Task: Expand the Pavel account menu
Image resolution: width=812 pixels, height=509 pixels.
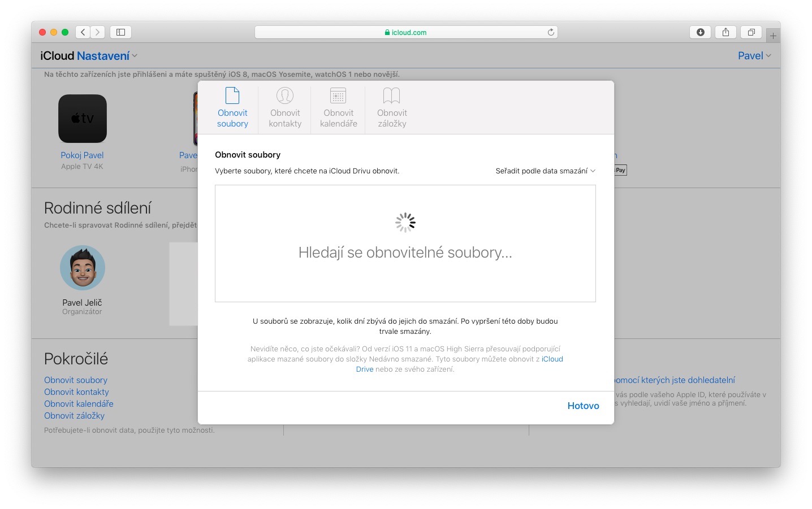Action: (x=754, y=55)
